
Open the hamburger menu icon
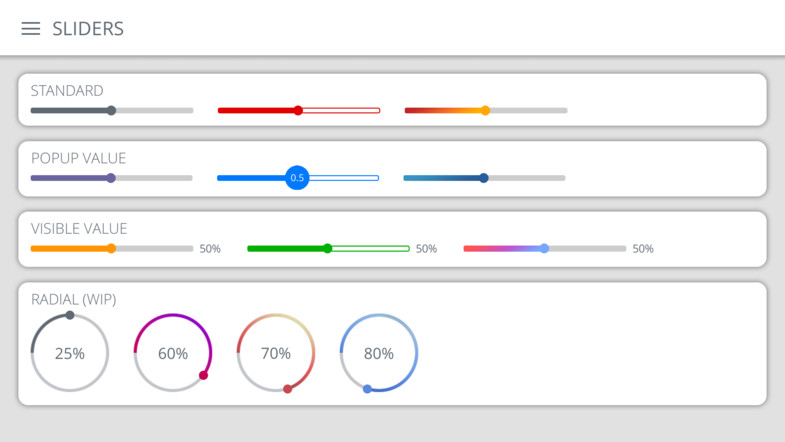pyautogui.click(x=31, y=29)
